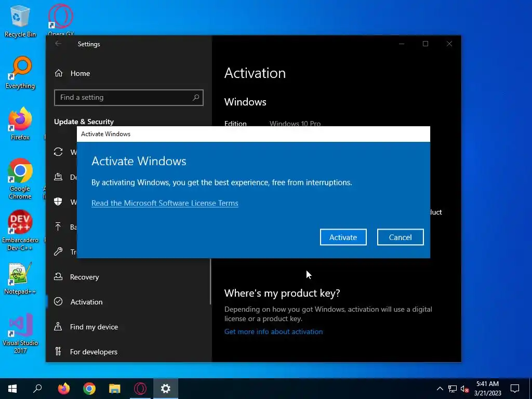Open Recycle Bin on the desktop
Image resolution: width=532 pixels, height=399 pixels.
tap(20, 21)
